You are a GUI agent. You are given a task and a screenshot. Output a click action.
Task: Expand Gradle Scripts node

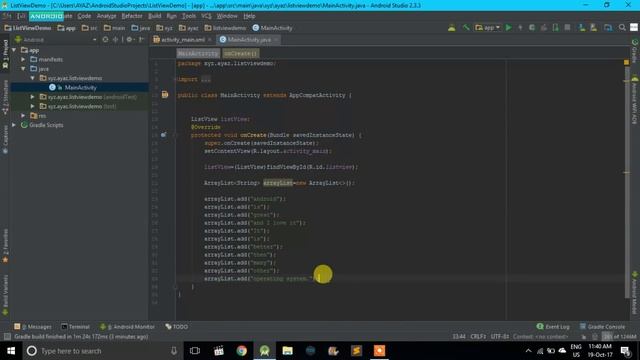tap(14, 125)
